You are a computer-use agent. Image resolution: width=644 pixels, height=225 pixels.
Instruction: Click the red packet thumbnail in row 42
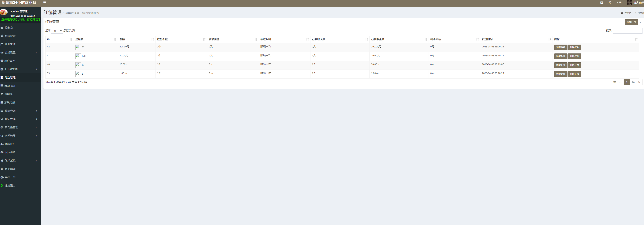click(78, 47)
